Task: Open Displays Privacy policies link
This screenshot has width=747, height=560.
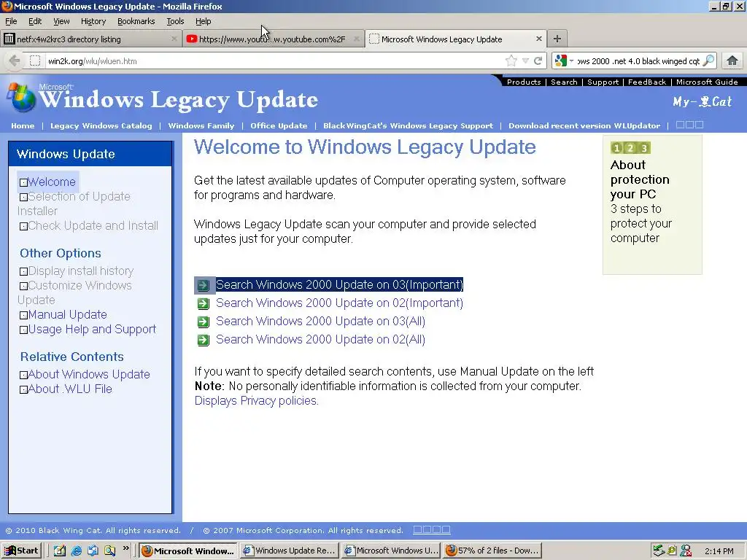Action: (256, 400)
